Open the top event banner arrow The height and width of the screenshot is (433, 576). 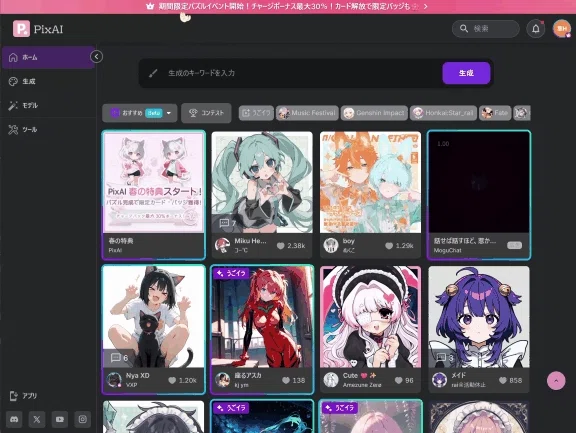click(425, 6)
